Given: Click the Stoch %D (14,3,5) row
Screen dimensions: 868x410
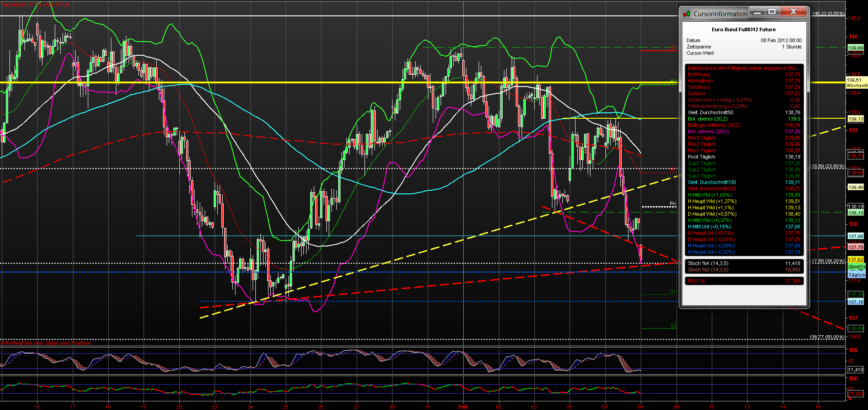Looking at the screenshot, I should coord(743,270).
